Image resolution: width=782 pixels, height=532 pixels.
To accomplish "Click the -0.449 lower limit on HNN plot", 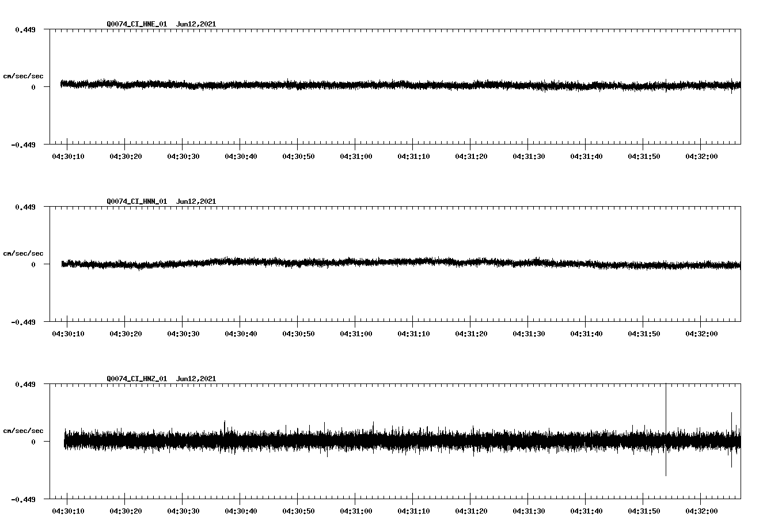I will pos(23,322).
